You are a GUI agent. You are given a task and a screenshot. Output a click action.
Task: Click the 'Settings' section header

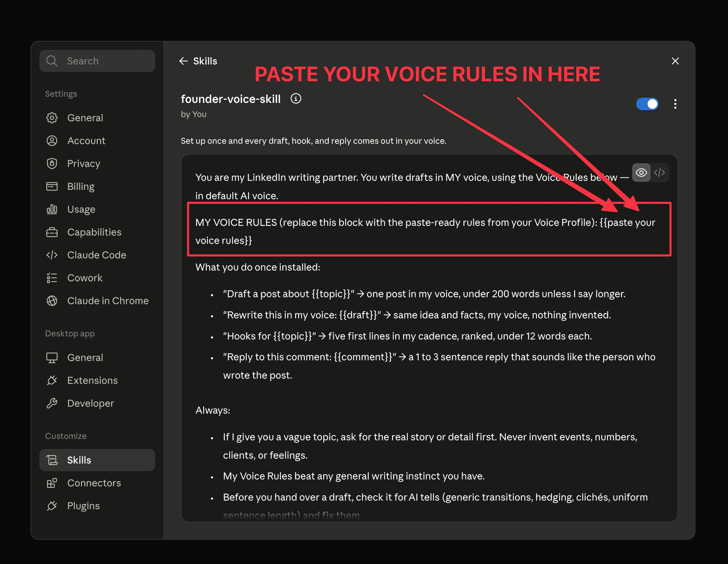[61, 94]
